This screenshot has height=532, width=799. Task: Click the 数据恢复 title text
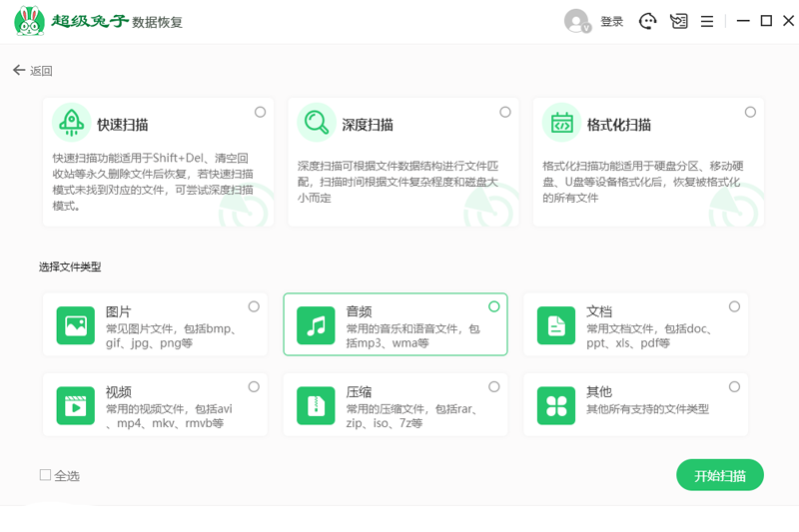(157, 22)
